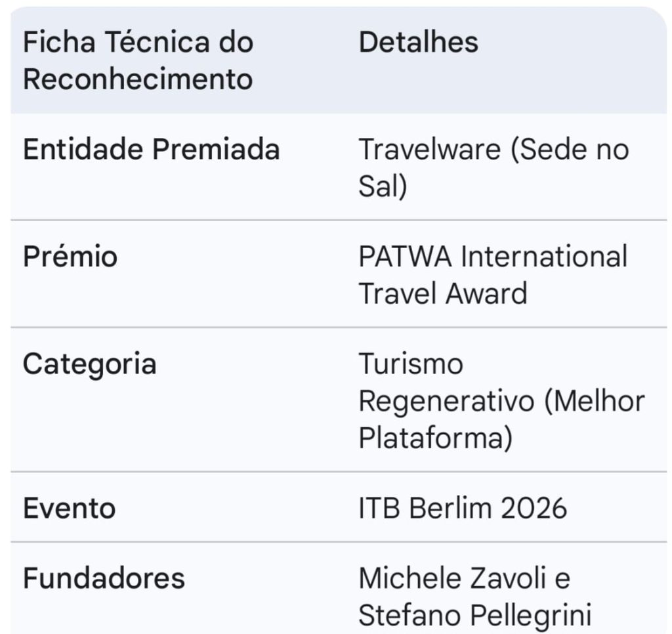Click the 'Plataforma)' text

(x=435, y=438)
